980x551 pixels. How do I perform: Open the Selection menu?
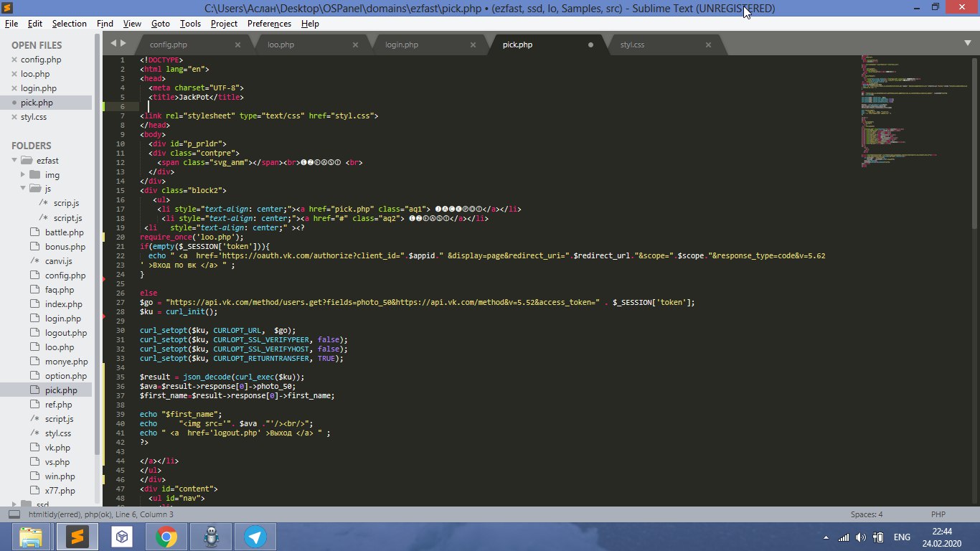click(70, 24)
